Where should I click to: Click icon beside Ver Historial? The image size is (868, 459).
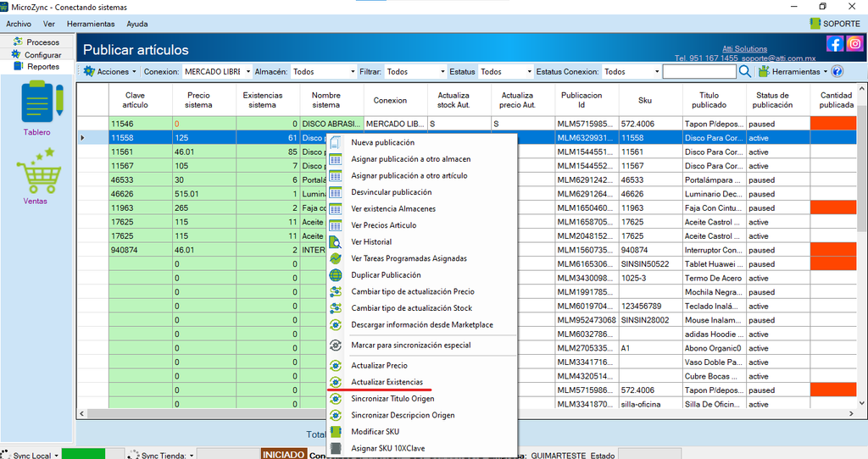point(336,242)
